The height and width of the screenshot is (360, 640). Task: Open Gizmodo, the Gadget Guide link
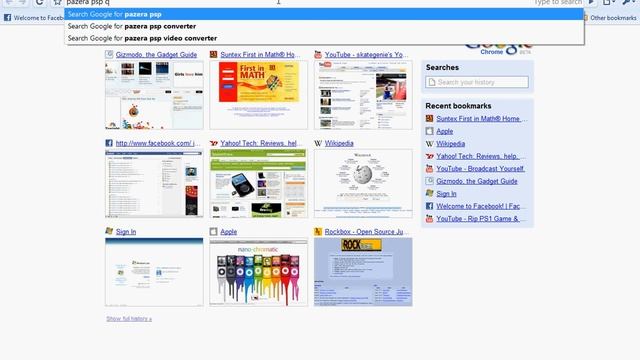pos(156,55)
